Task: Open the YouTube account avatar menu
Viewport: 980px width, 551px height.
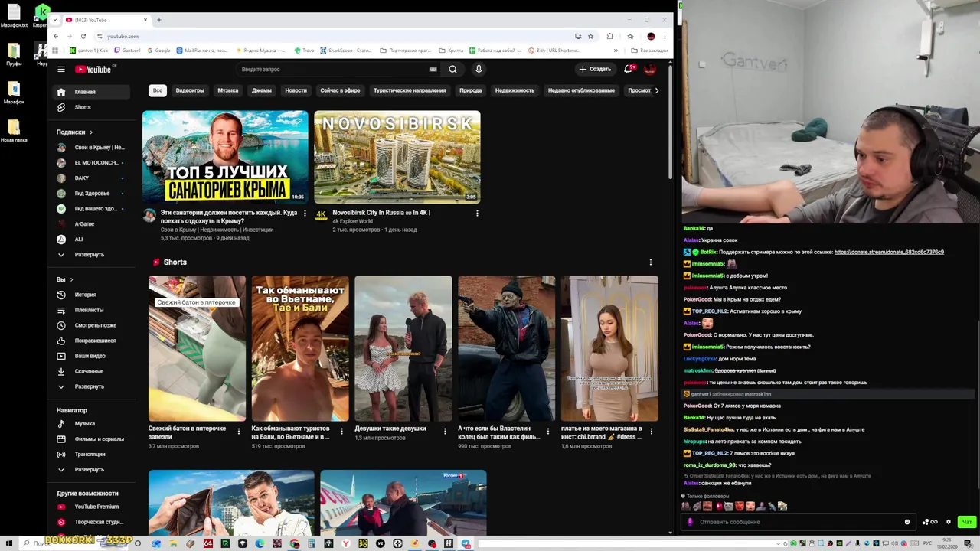Action: [x=650, y=69]
